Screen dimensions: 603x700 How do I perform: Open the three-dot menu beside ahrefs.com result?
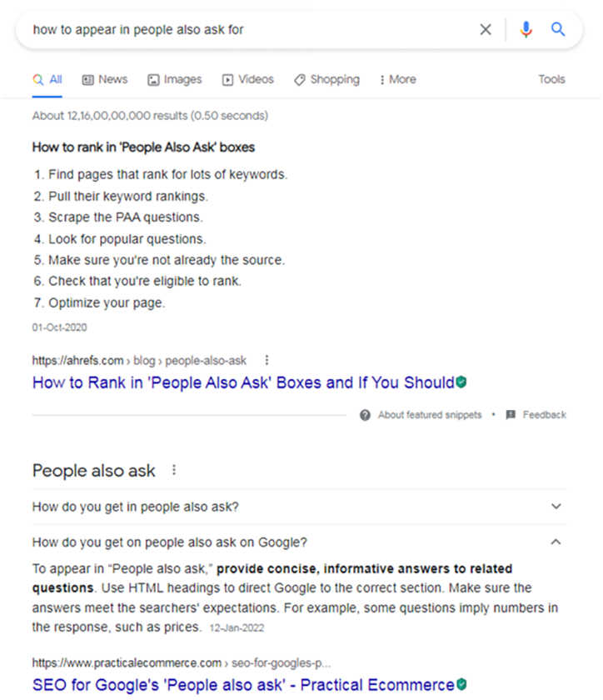267,360
